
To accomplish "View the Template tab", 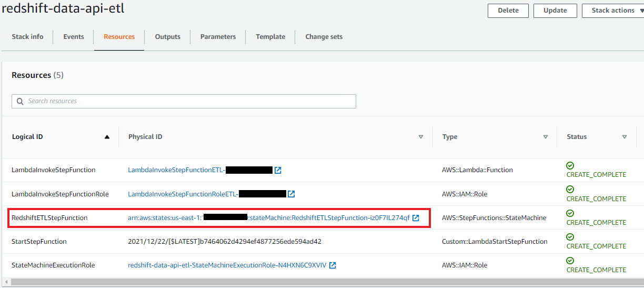I will [x=270, y=37].
